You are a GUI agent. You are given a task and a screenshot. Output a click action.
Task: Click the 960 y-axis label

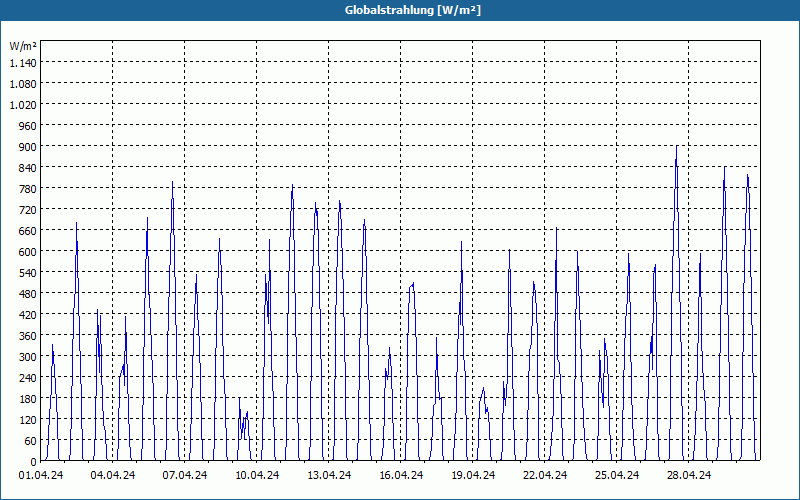coord(28,126)
